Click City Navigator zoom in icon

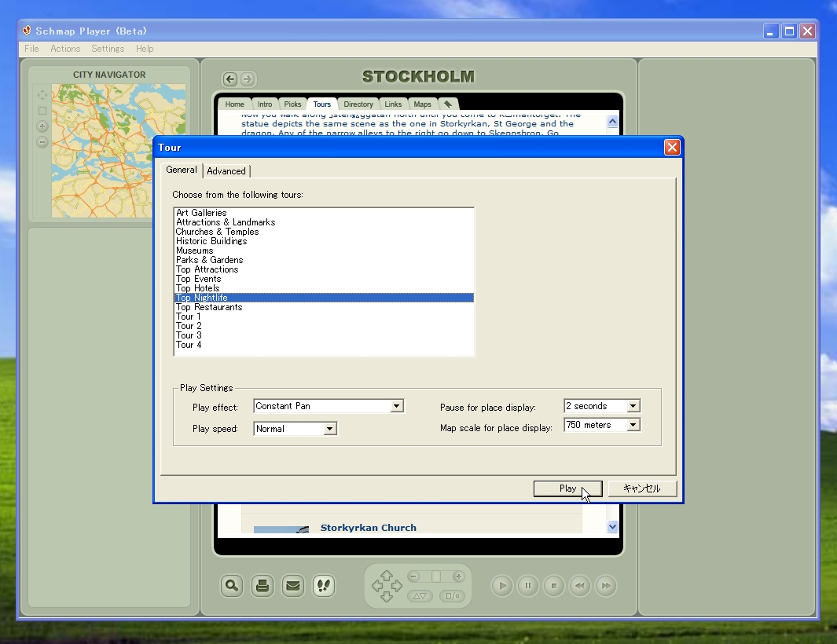tap(42, 126)
